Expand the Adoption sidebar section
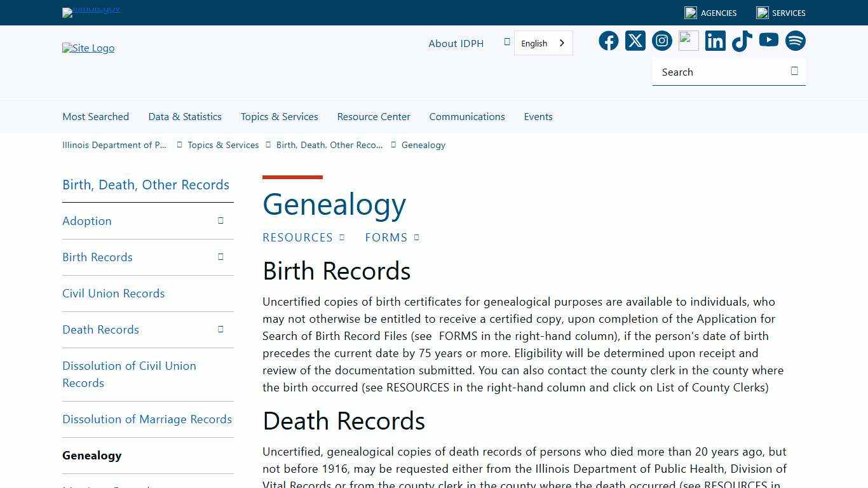This screenshot has height=488, width=868. click(220, 220)
